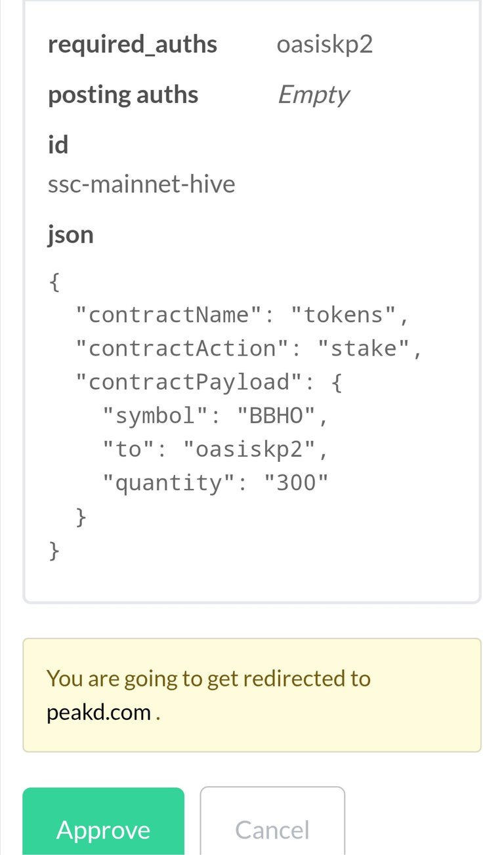504x855 pixels.
Task: Select the "to": "oasiskp2" JSON line
Action: click(x=215, y=449)
